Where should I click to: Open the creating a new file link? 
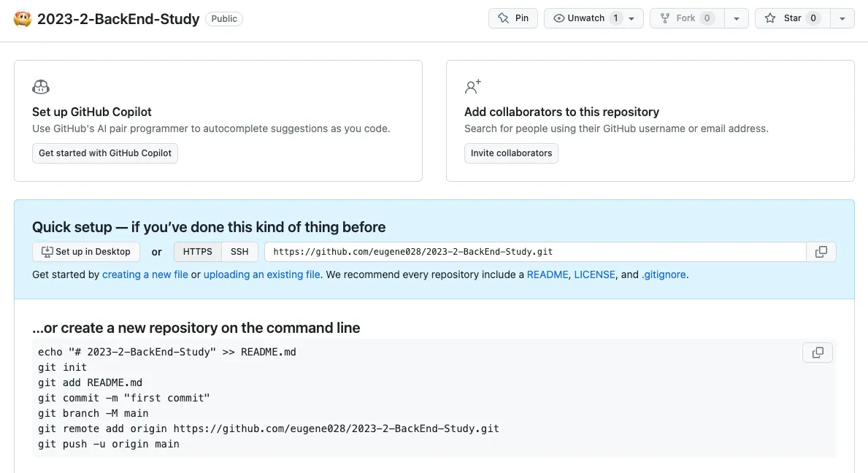pos(145,275)
